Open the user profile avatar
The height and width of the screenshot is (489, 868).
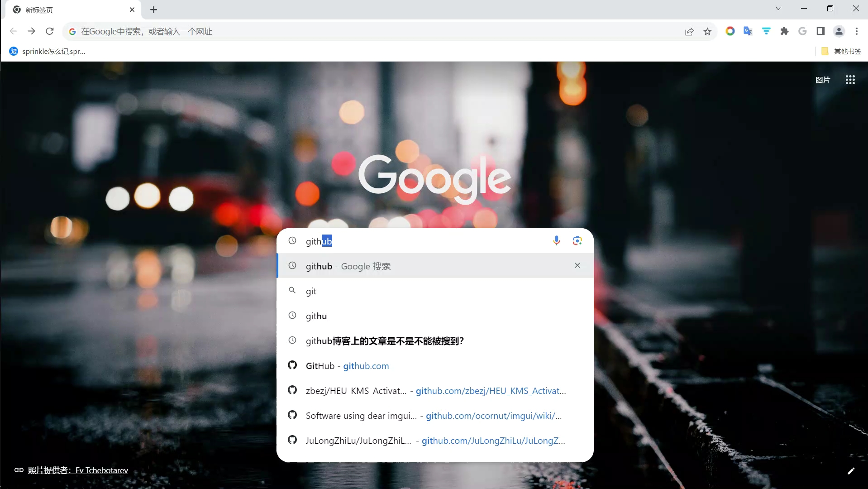click(839, 31)
